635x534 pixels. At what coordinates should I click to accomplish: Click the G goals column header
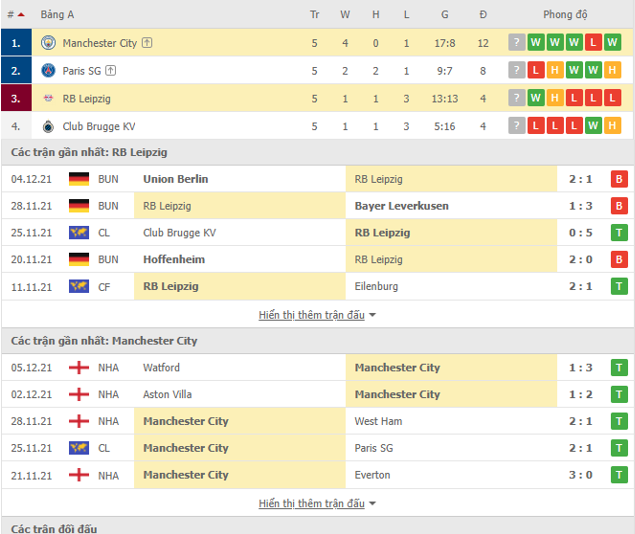(445, 15)
